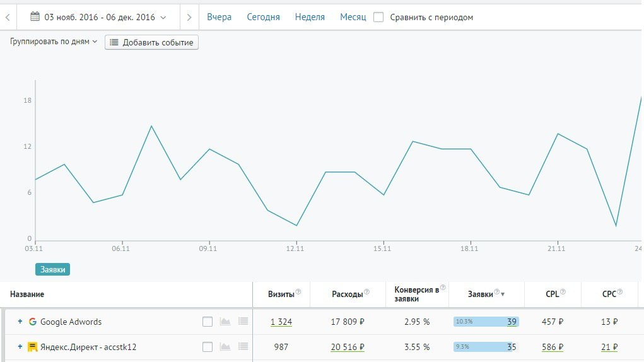Expand the Яндекс.Директ - accstk12 row
The height and width of the screenshot is (362, 644).
pyautogui.click(x=20, y=347)
